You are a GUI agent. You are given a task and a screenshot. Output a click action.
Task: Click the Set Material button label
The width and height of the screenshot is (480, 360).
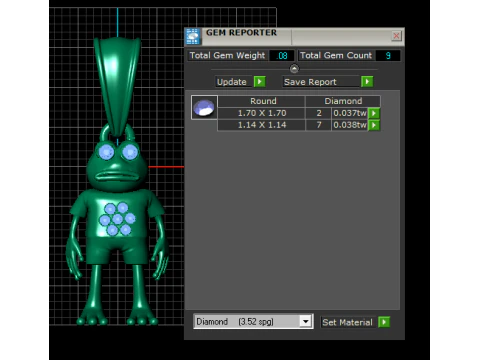(347, 322)
